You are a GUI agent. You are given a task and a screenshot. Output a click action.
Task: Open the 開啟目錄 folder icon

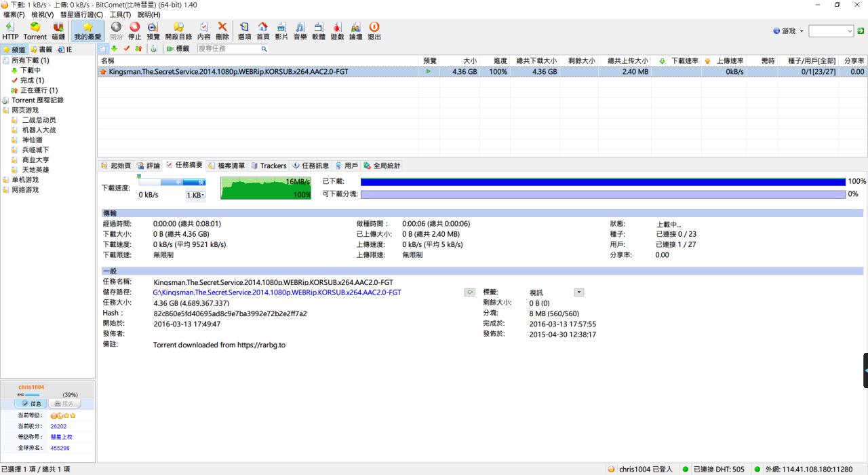tap(178, 31)
